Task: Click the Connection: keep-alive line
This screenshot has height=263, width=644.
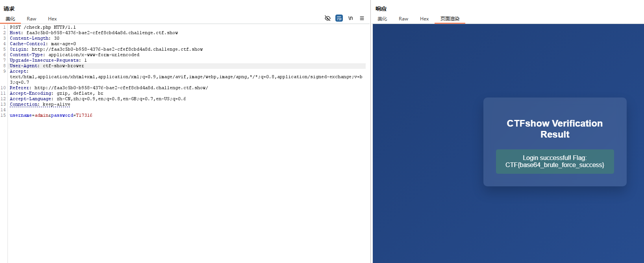Action: click(x=40, y=105)
